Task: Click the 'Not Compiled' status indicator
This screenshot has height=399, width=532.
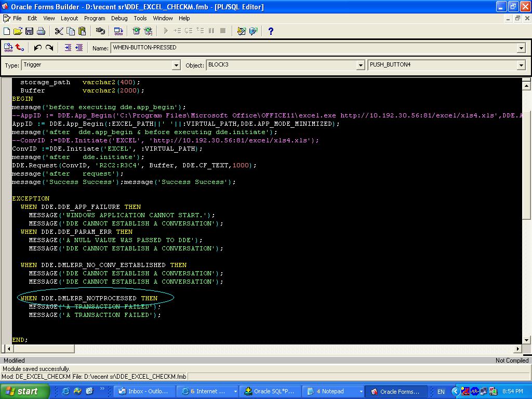Action: [x=512, y=361]
